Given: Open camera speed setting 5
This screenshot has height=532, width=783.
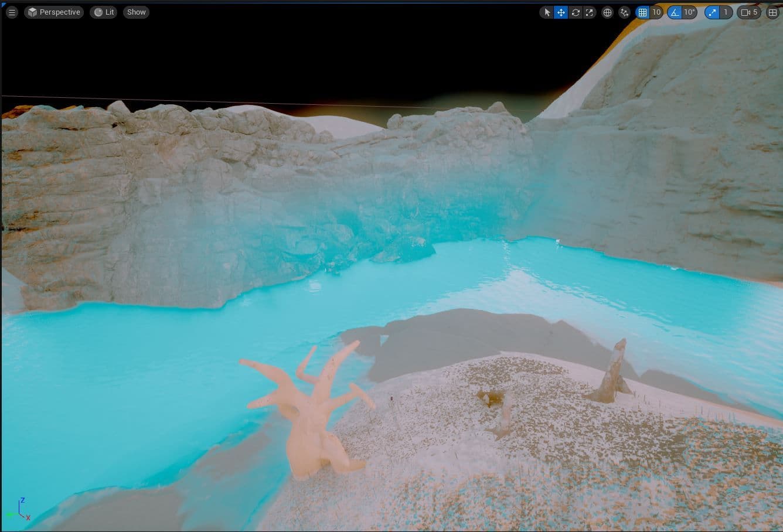Looking at the screenshot, I should click(749, 12).
